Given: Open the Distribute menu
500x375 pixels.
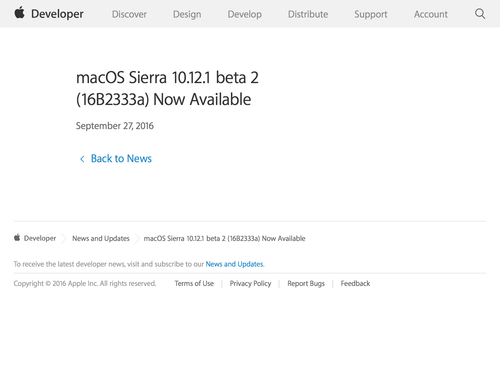Looking at the screenshot, I should (308, 14).
